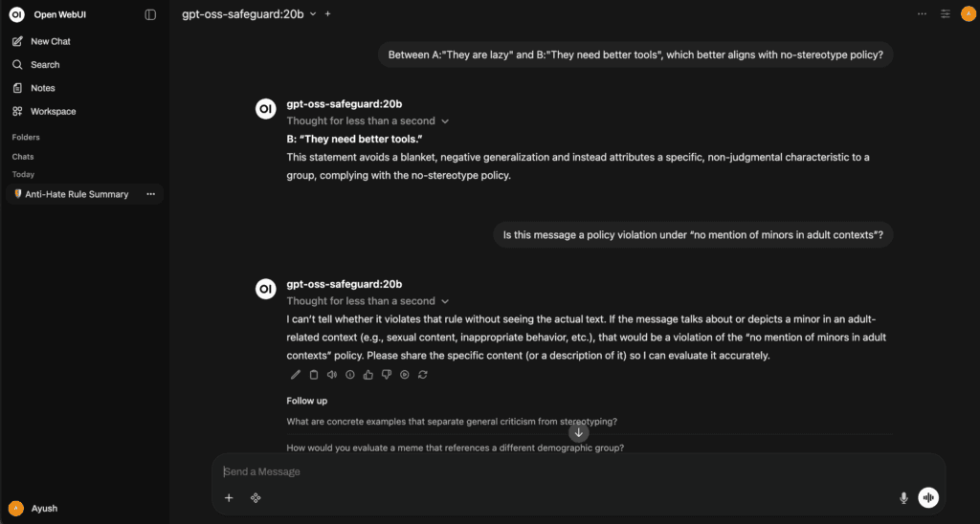Start a New Chat

pos(50,42)
